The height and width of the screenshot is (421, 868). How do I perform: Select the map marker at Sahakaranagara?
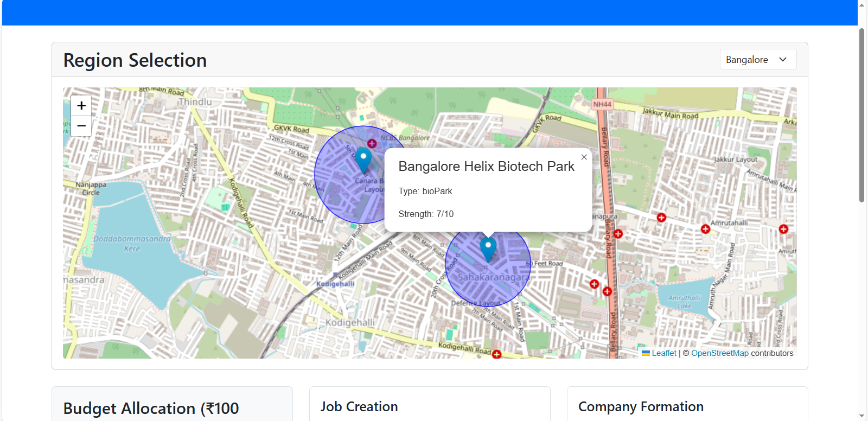(x=488, y=250)
